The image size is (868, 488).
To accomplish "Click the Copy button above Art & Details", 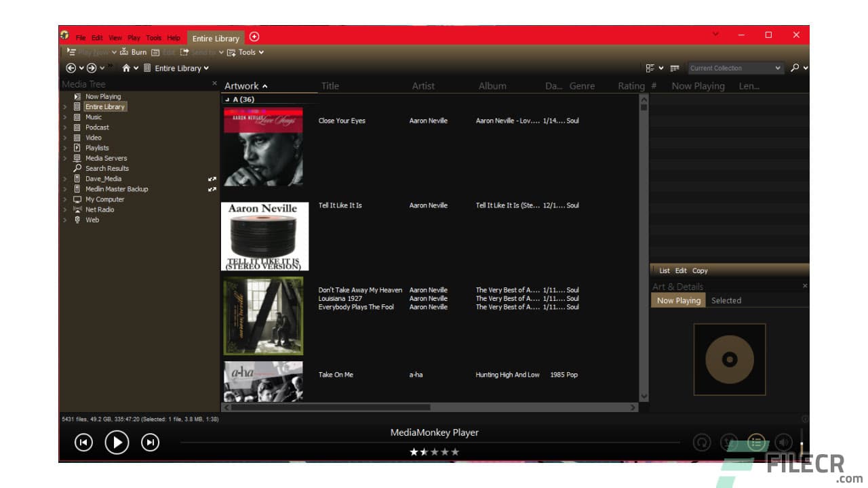I will (x=700, y=270).
